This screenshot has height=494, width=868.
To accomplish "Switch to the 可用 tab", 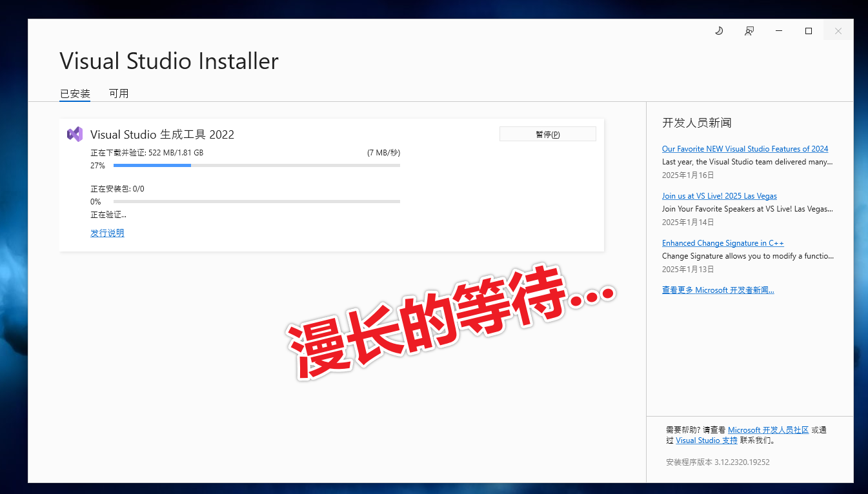I will point(119,94).
